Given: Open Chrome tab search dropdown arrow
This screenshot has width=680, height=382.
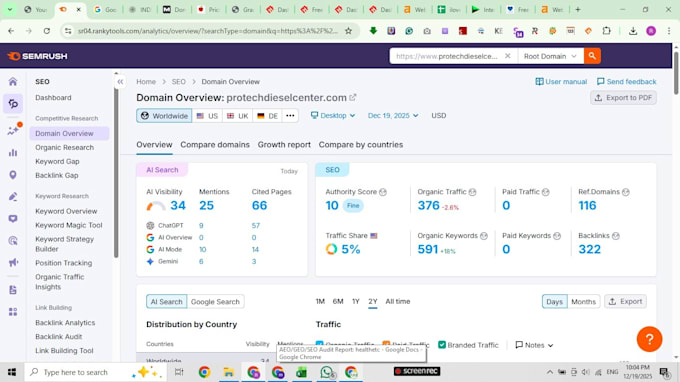Looking at the screenshot, I should pyautogui.click(x=10, y=10).
